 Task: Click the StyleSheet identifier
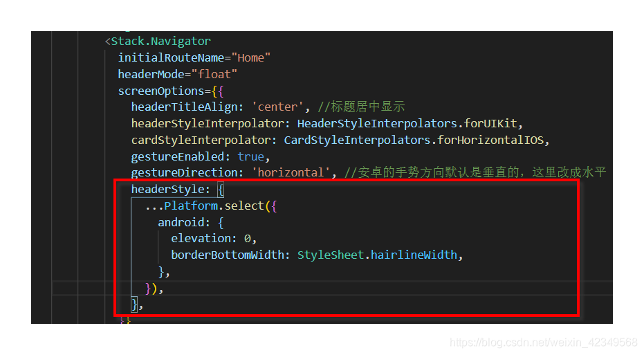click(331, 255)
